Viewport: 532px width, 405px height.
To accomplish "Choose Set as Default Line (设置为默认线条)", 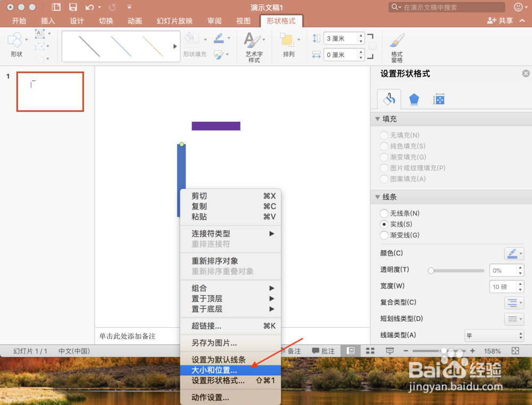I will 230,360.
